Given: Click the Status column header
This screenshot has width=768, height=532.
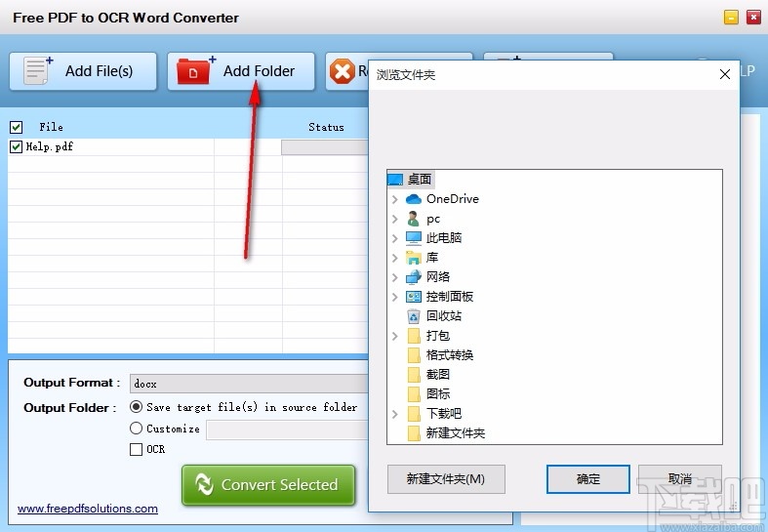Looking at the screenshot, I should tap(326, 127).
